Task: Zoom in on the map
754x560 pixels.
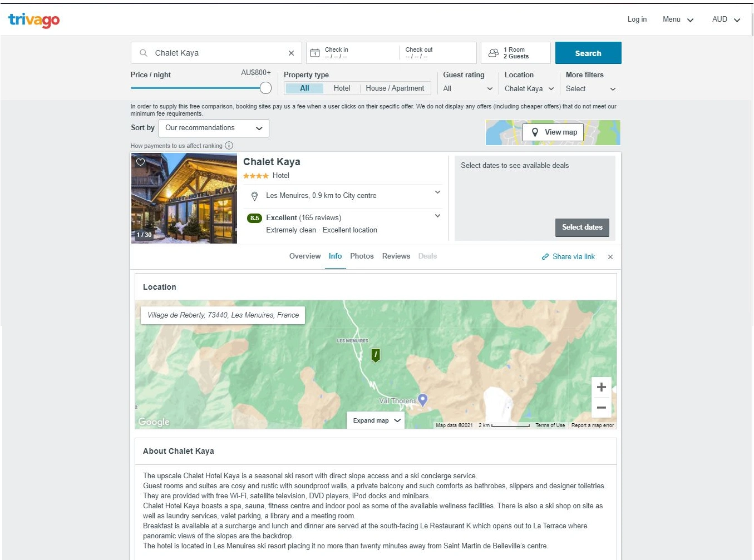Action: (x=601, y=387)
